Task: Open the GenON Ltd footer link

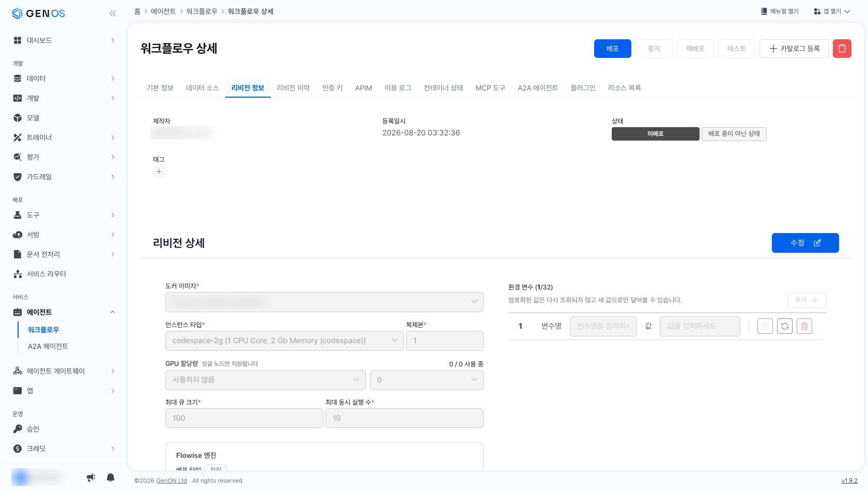Action: point(172,481)
